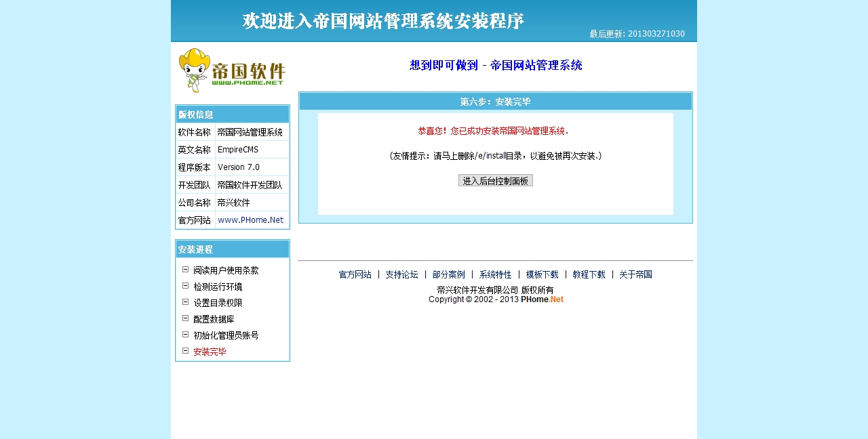Select the 配置数据库 step text
This screenshot has height=439, width=868.
tap(214, 319)
